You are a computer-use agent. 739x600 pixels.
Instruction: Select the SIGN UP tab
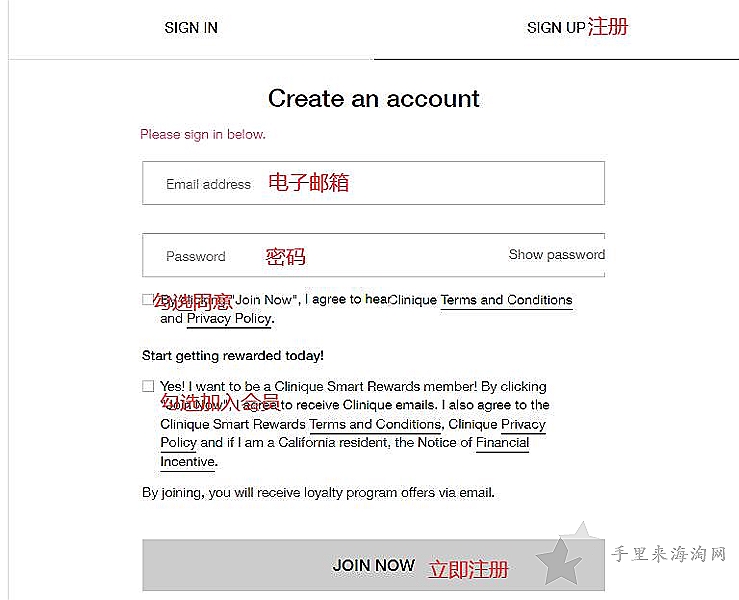click(x=556, y=28)
